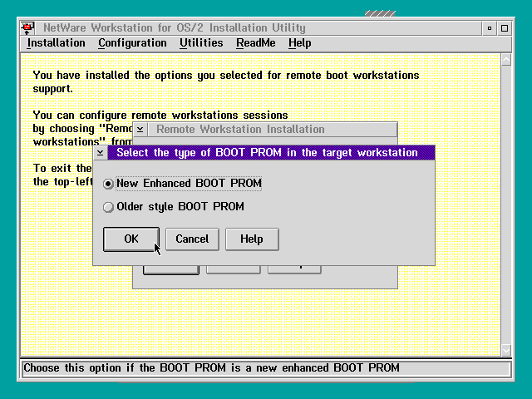Viewport: 532px width, 399px height.
Task: Click the NetWare Workstation Installation Utility title
Action: click(x=175, y=27)
